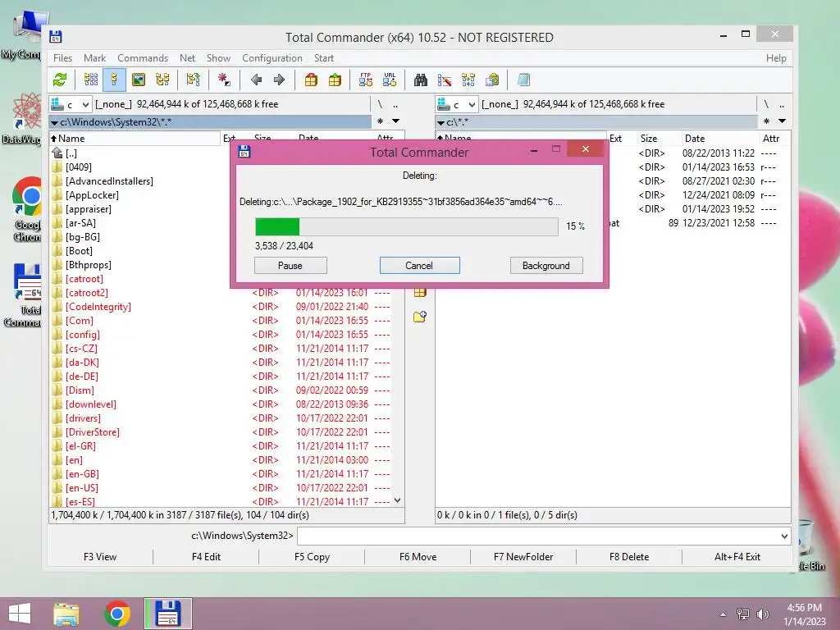Click the Reread source refresh icon

click(x=60, y=80)
